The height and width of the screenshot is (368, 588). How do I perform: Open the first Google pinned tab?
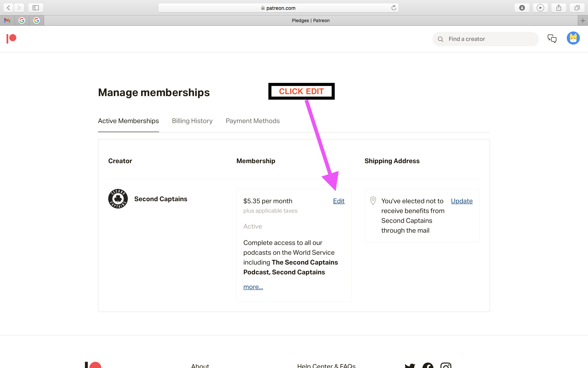pos(22,20)
